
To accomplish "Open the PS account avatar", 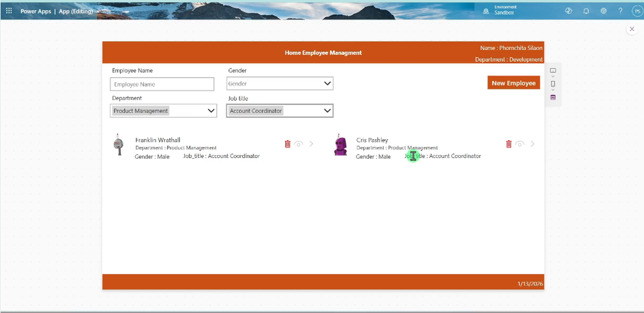I will [636, 11].
